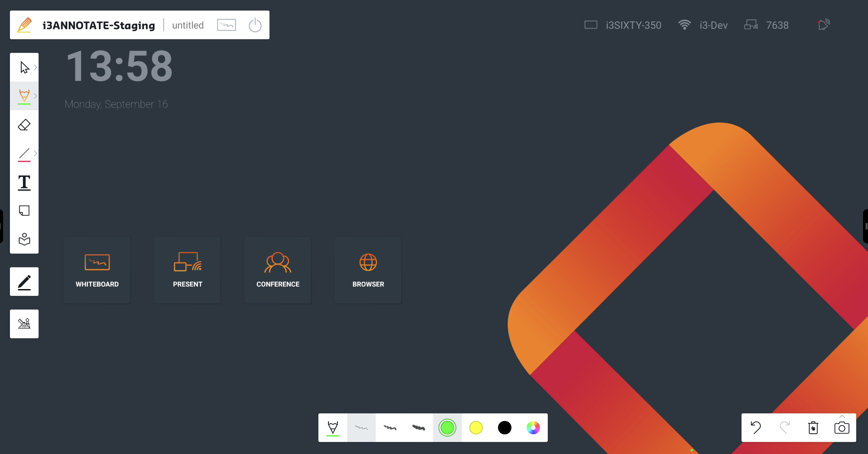The height and width of the screenshot is (454, 868).
Task: Click the power icon in header
Action: (255, 25)
